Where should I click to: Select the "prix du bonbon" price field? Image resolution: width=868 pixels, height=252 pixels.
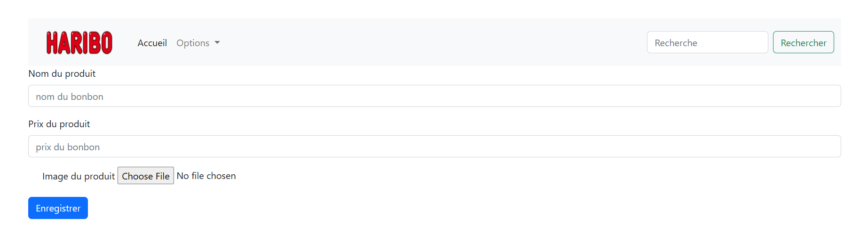434,146
